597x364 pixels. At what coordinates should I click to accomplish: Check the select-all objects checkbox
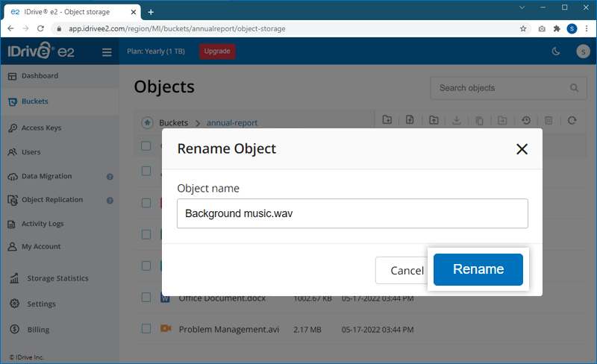tap(147, 145)
